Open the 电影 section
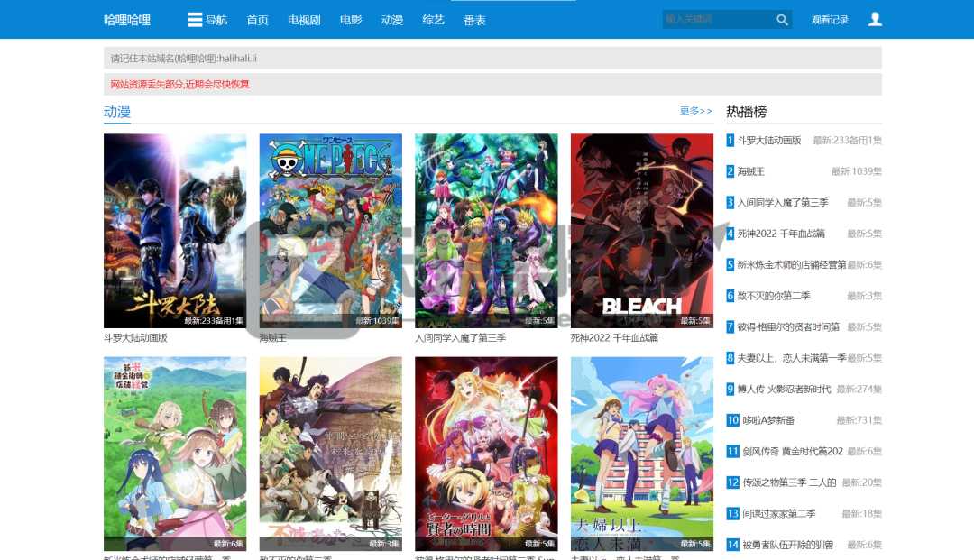974x560 pixels. click(349, 19)
